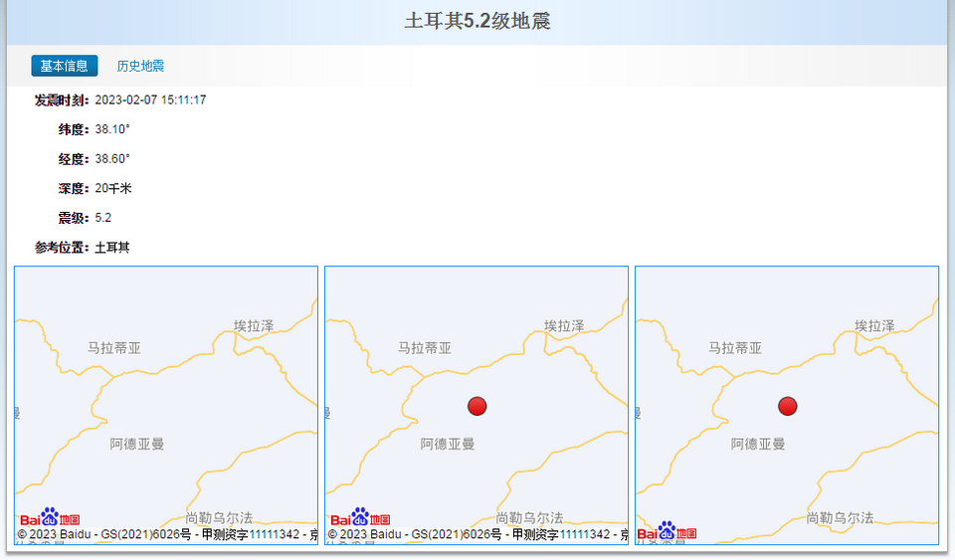Screen dimensions: 955x560
Task: Click 阿德亚曼 label in the middle map
Action: coord(448,444)
